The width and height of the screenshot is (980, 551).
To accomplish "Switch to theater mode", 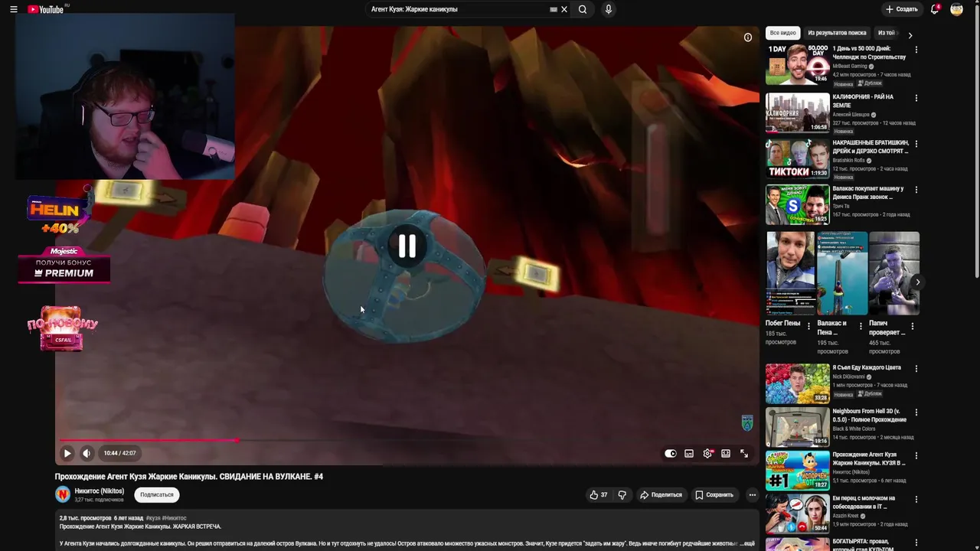I will (726, 453).
